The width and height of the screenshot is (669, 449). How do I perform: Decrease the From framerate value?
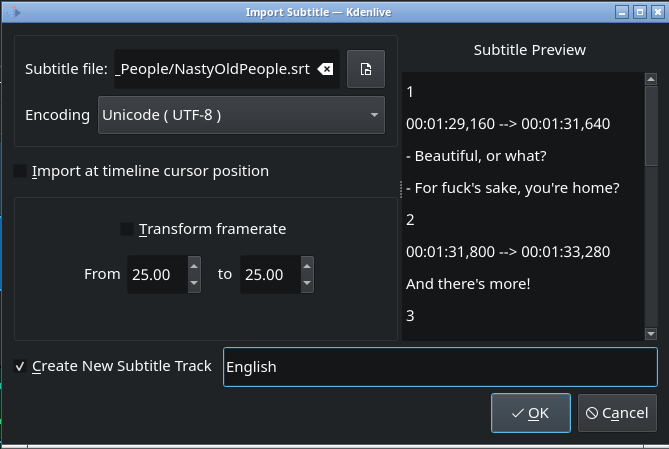tap(194, 283)
